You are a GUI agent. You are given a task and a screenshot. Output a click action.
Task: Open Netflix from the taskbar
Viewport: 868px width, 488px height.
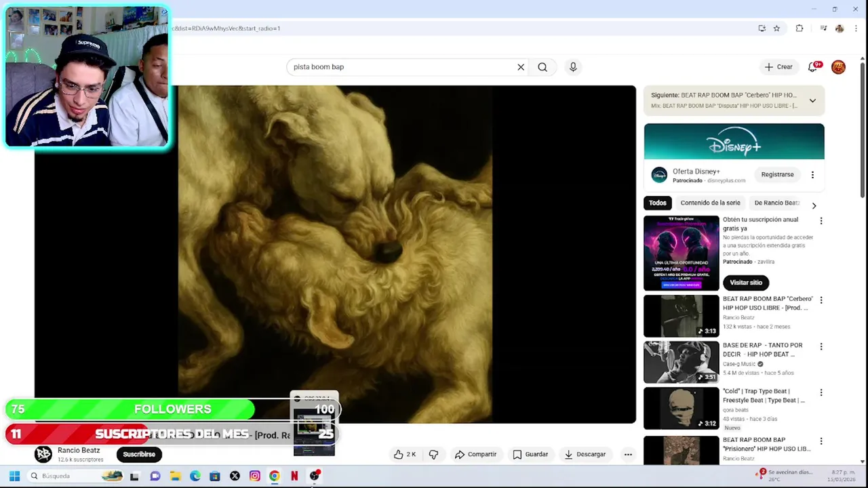[294, 476]
